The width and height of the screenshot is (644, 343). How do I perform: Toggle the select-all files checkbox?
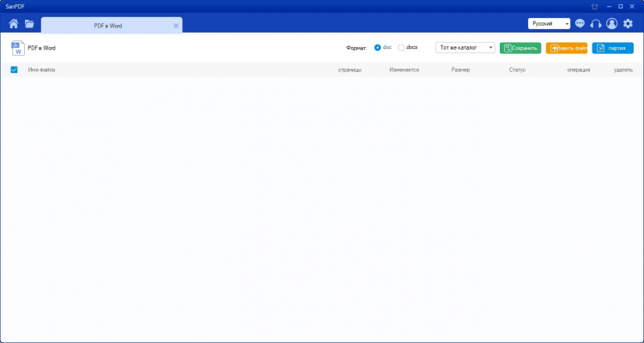(14, 69)
